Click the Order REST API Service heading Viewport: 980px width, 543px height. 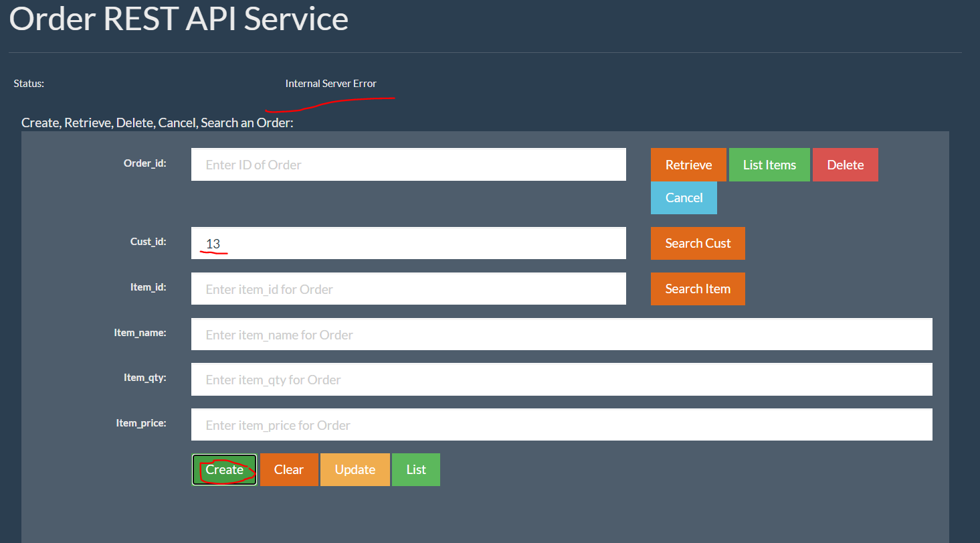[179, 19]
